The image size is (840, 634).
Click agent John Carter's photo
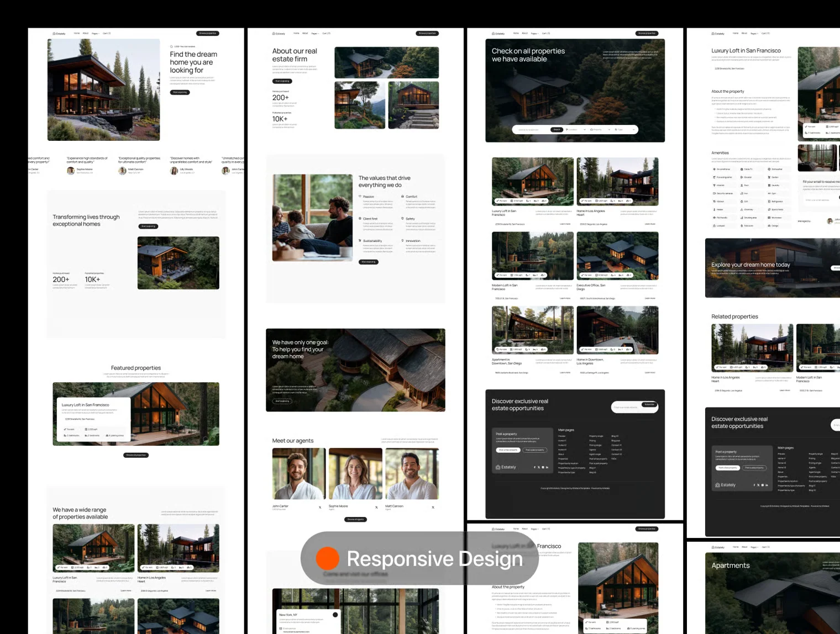pos(299,474)
